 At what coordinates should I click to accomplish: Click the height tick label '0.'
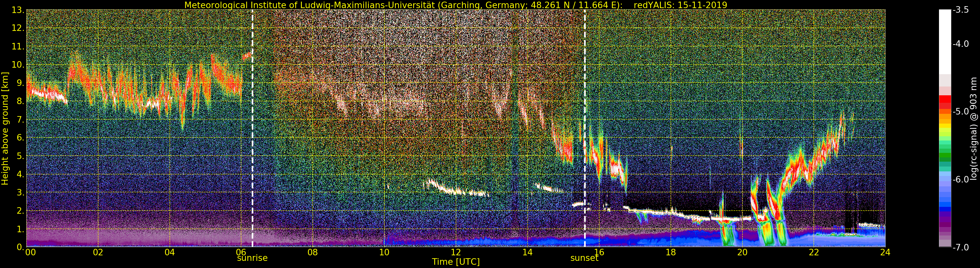pos(21,247)
